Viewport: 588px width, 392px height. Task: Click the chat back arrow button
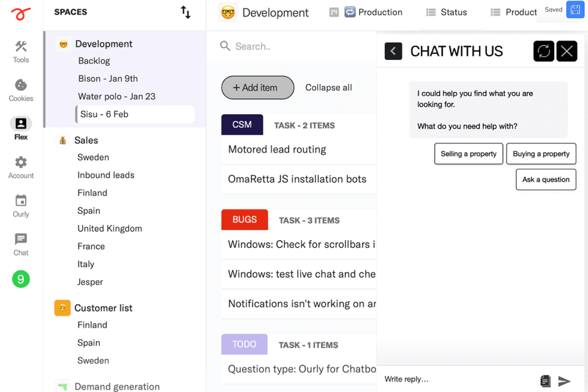393,51
